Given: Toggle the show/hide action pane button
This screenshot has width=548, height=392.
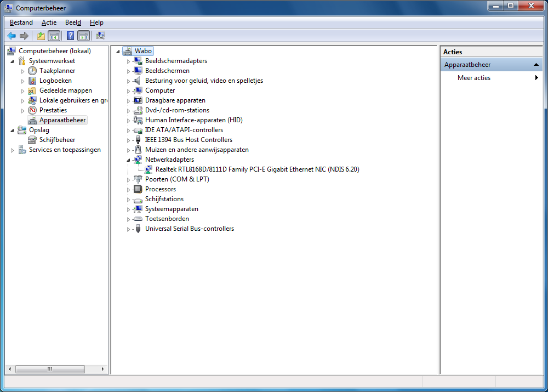Looking at the screenshot, I should 83,36.
